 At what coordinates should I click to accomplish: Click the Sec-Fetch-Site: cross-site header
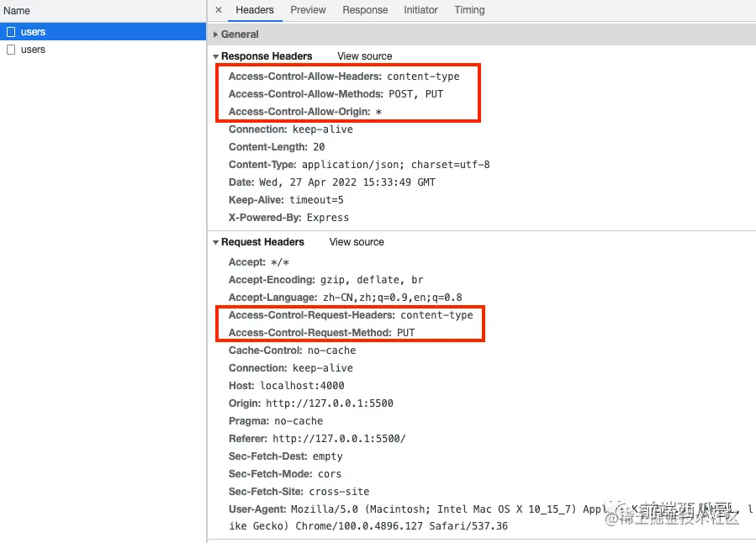click(x=299, y=492)
